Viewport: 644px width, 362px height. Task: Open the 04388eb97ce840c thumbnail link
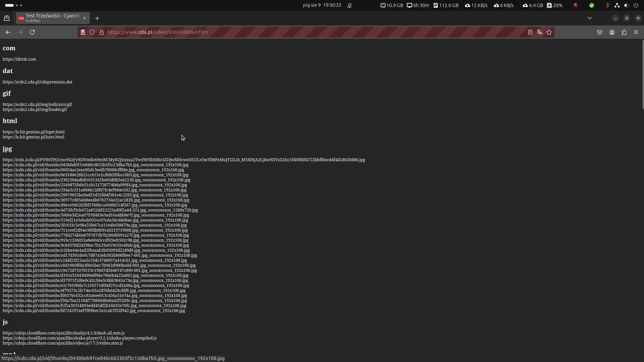click(96, 165)
